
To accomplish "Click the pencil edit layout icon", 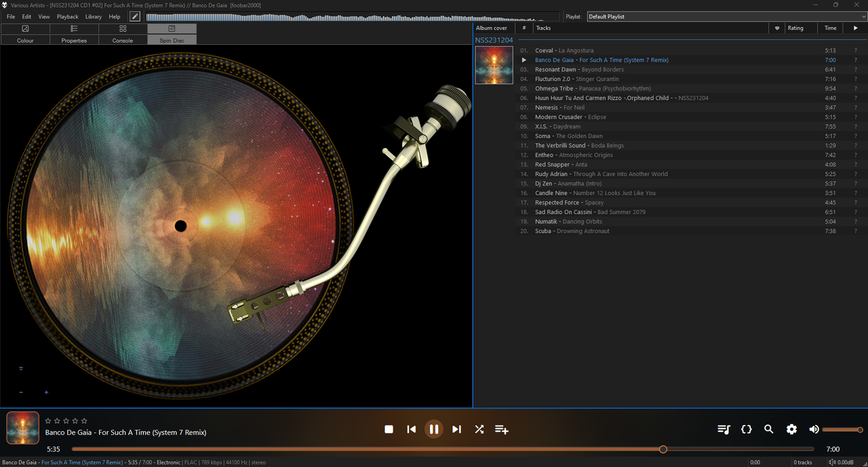I will click(x=135, y=16).
